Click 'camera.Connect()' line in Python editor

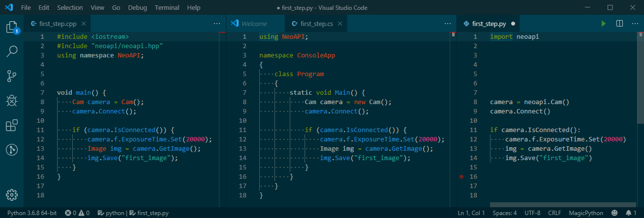point(520,111)
